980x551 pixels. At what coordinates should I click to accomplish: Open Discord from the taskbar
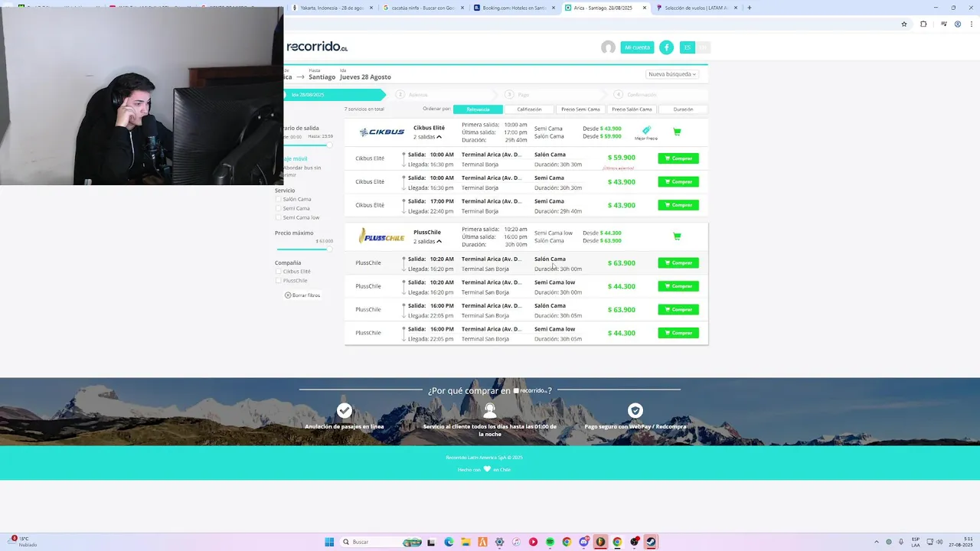(583, 542)
